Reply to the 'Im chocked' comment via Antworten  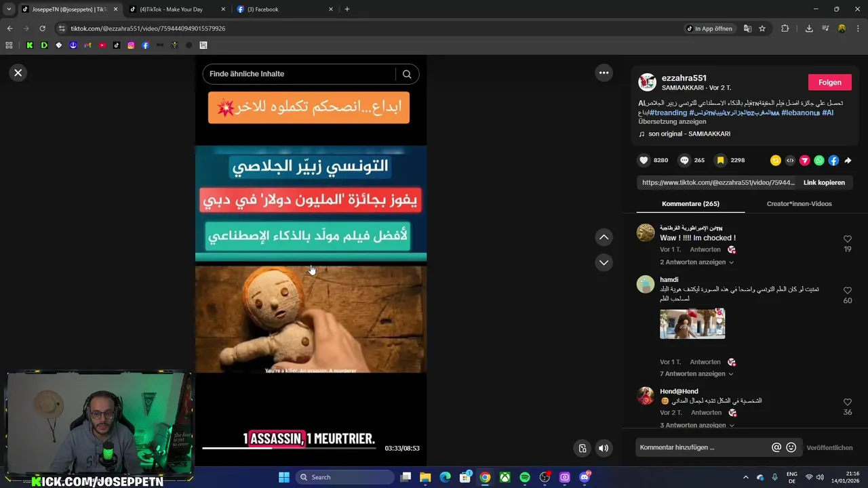pyautogui.click(x=705, y=249)
